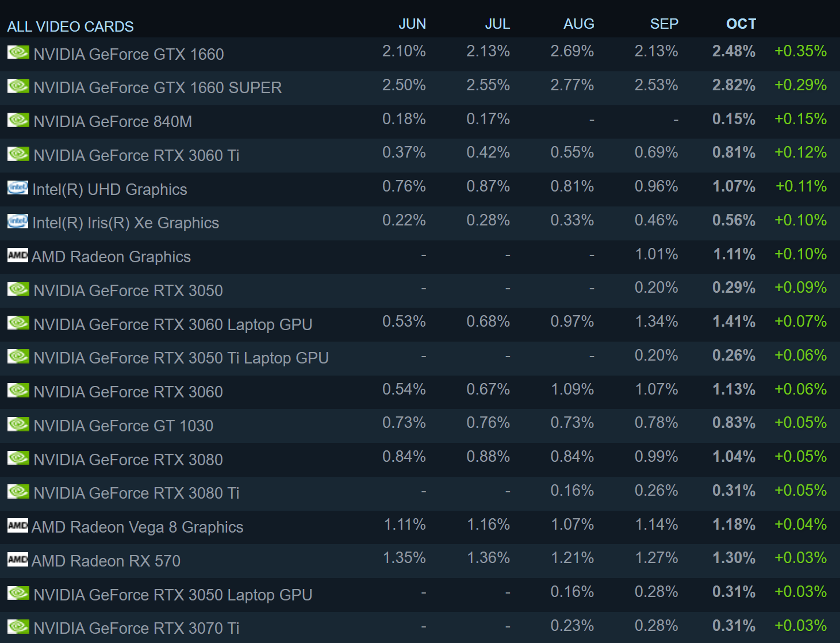Click the NVIDIA logo beside RTX 3070 Ti
The image size is (840, 643).
(x=18, y=627)
